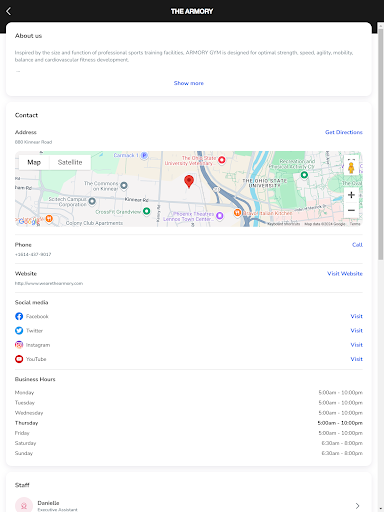Click the red location pin
Image resolution: width=384 pixels, height=512 pixels.
tap(189, 181)
